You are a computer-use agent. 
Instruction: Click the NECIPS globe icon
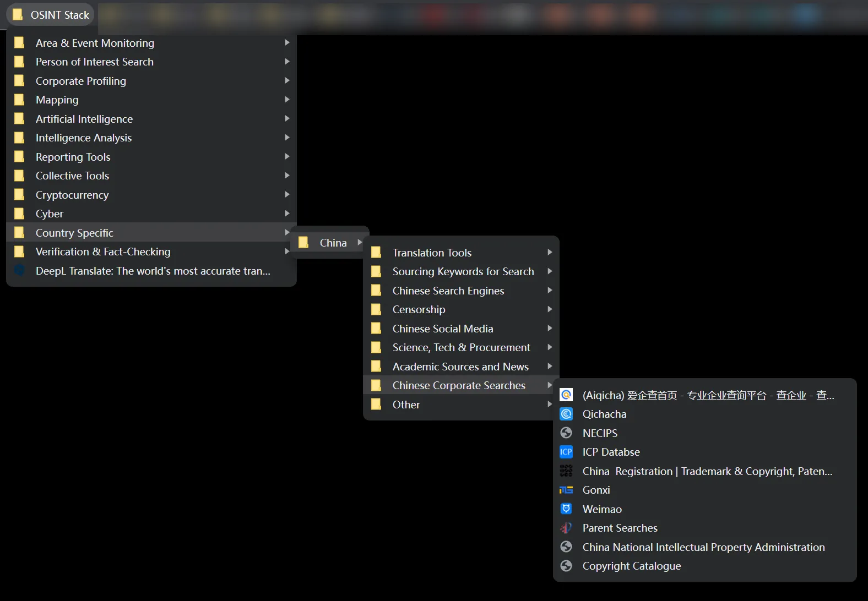tap(566, 433)
